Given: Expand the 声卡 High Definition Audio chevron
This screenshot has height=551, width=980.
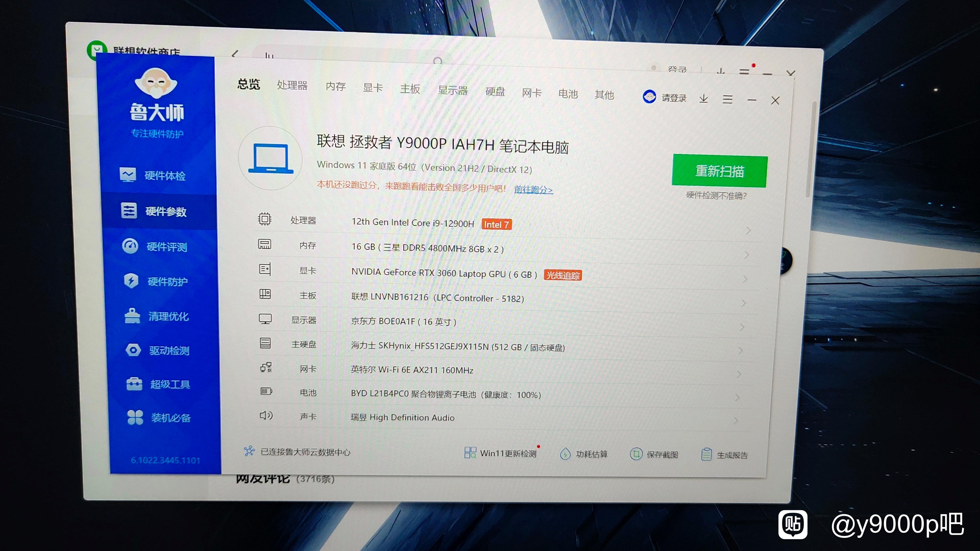Looking at the screenshot, I should click(736, 420).
